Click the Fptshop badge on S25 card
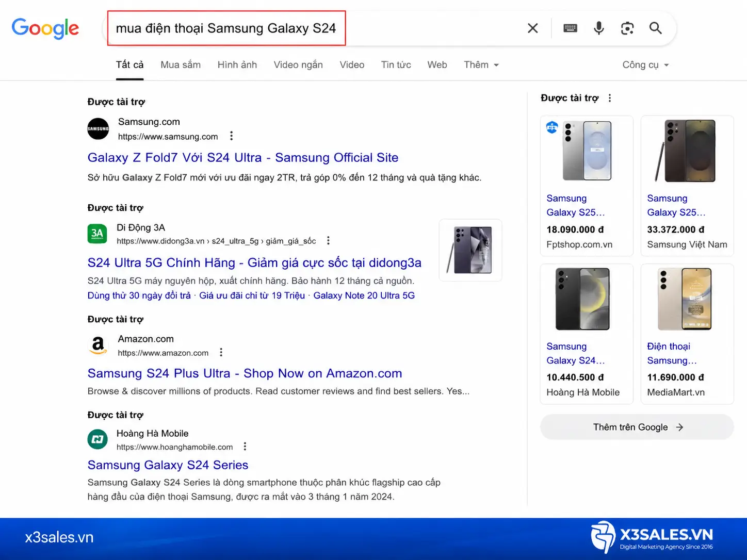This screenshot has width=747, height=560. pyautogui.click(x=552, y=127)
